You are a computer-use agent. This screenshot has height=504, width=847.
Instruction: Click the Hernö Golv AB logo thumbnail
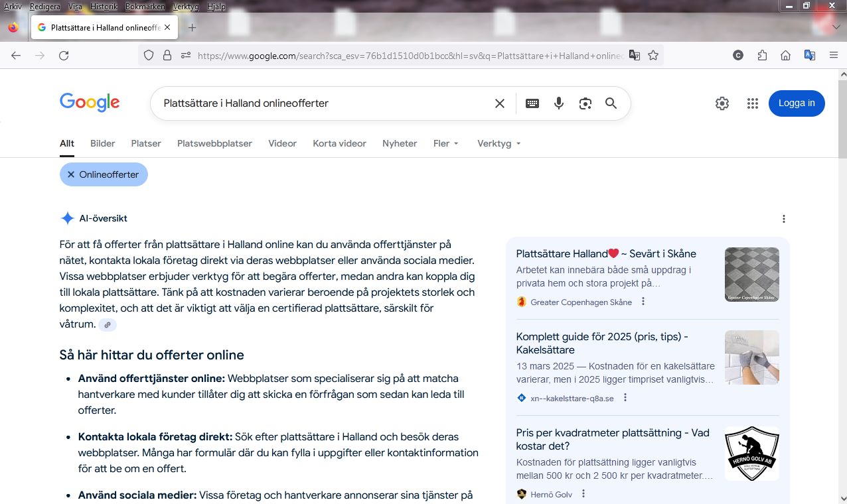(x=751, y=454)
